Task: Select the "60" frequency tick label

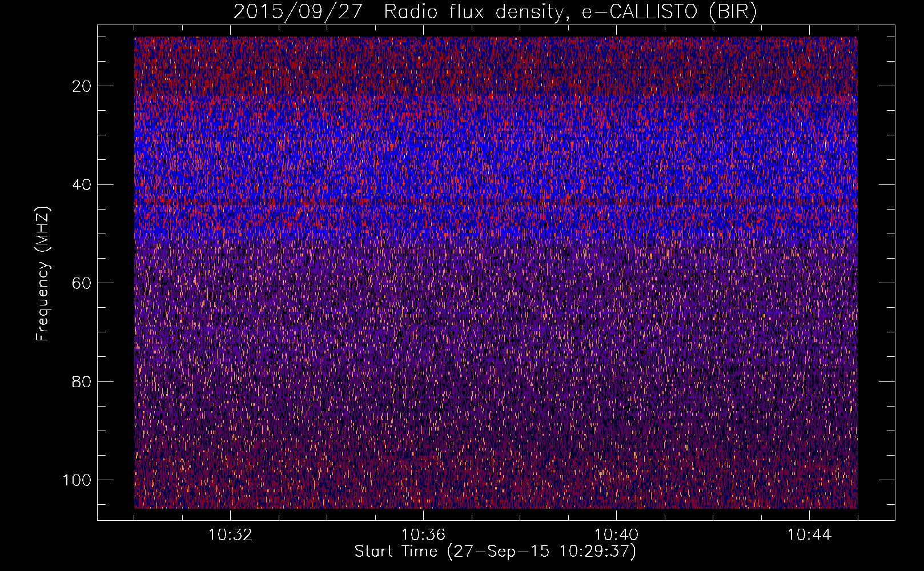Action: pyautogui.click(x=82, y=283)
